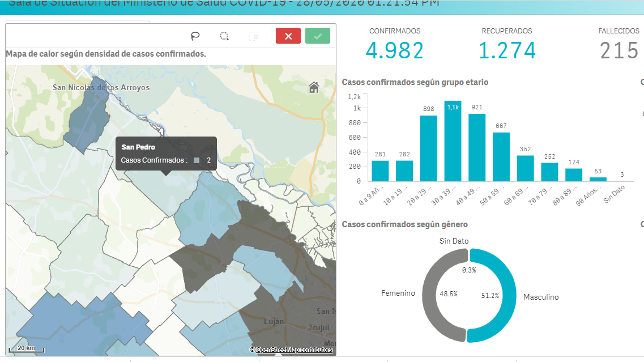
Task: Select the 50 a 59 age bar
Action: click(501, 156)
